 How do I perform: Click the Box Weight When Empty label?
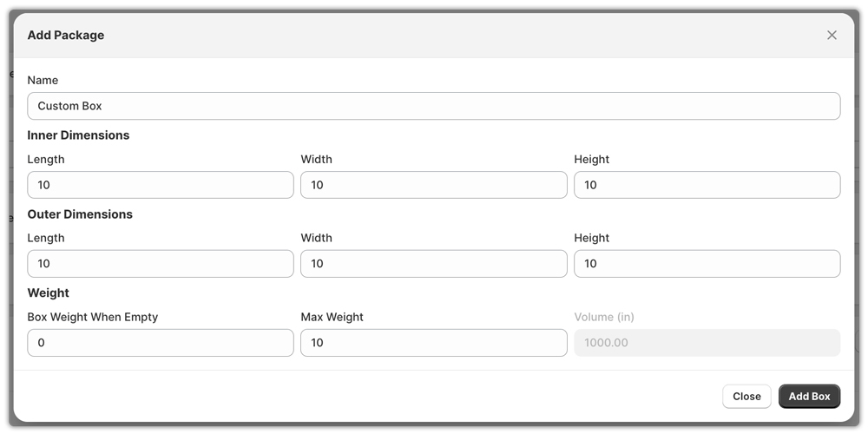(x=93, y=317)
